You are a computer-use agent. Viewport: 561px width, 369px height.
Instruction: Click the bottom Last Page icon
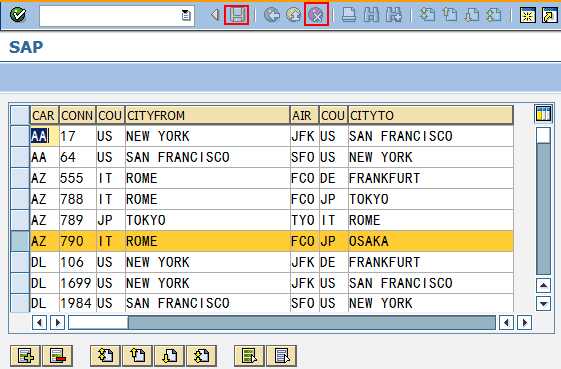click(201, 356)
